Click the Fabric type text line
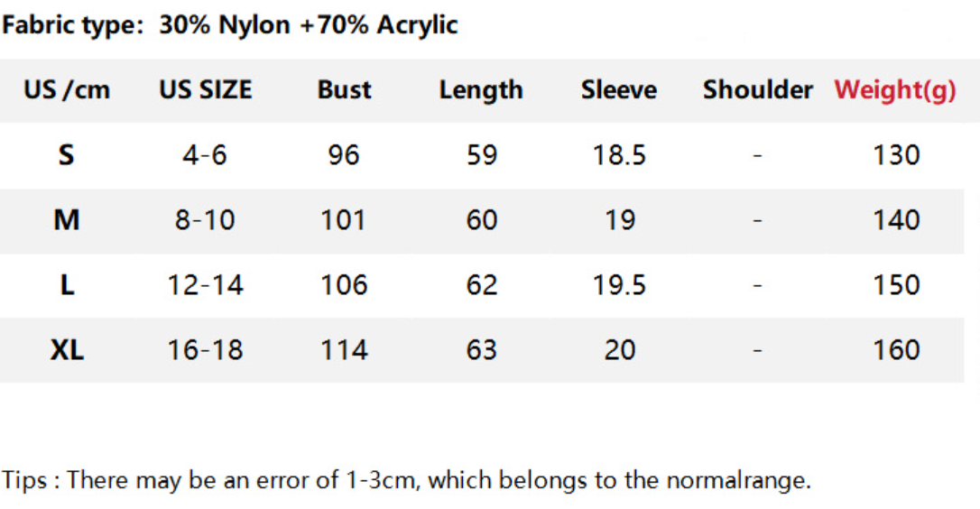 point(230,25)
